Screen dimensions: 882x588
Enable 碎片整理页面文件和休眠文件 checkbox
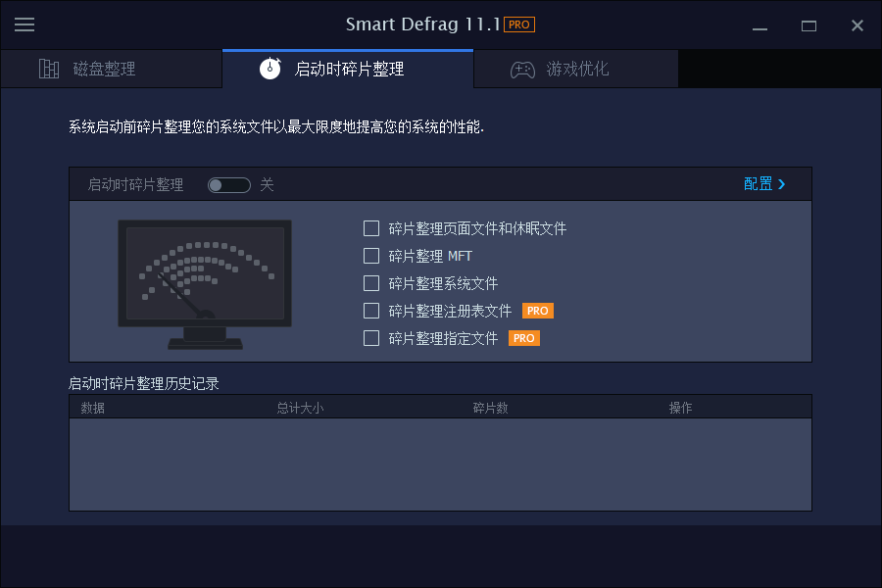coord(371,228)
